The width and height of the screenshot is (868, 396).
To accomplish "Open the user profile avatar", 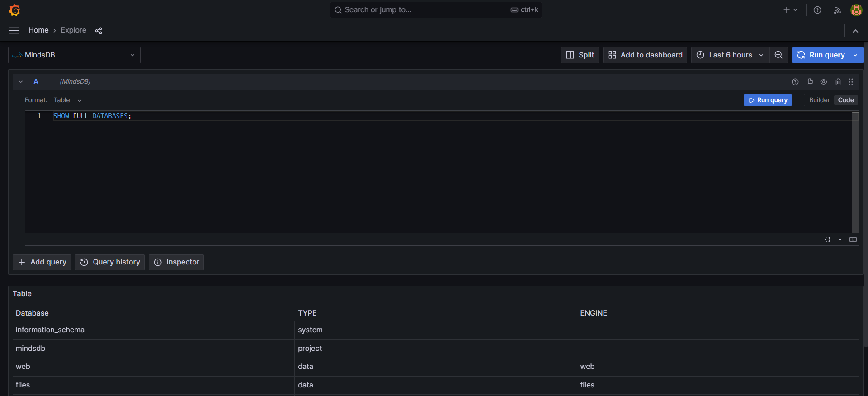I will pyautogui.click(x=856, y=10).
